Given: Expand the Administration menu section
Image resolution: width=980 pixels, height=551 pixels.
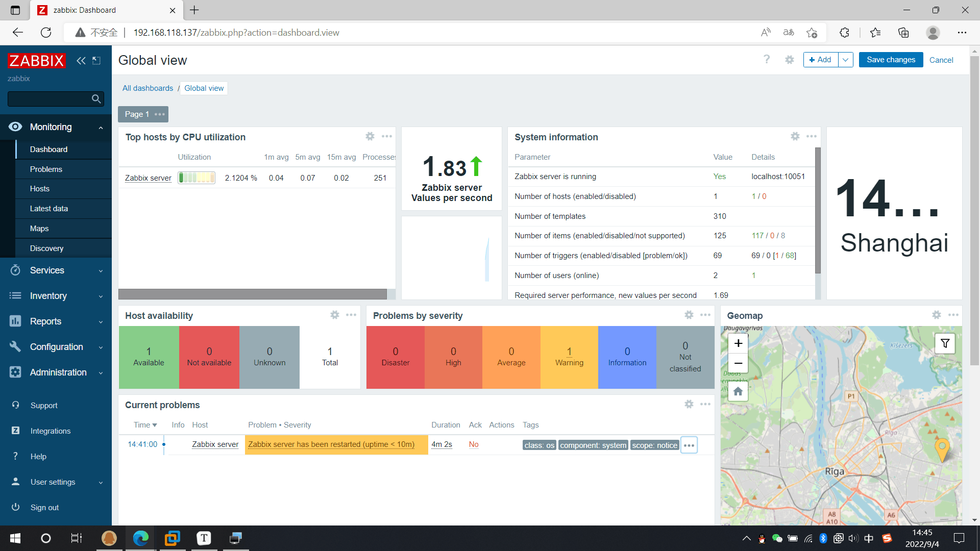Looking at the screenshot, I should coord(101,373).
